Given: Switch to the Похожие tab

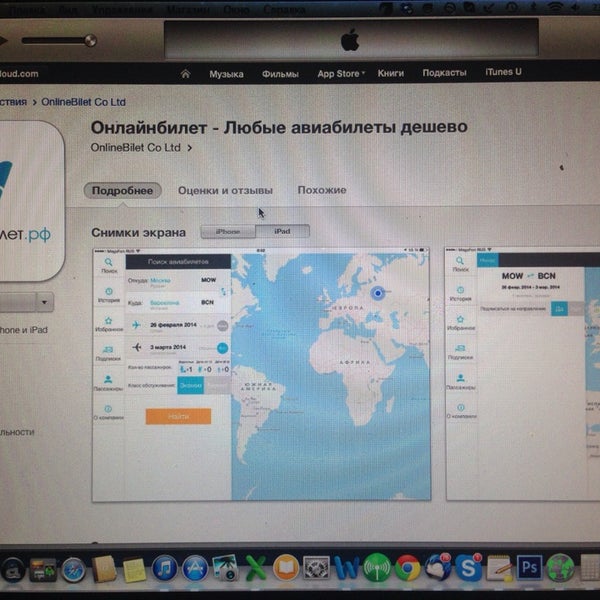Looking at the screenshot, I should tap(322, 190).
